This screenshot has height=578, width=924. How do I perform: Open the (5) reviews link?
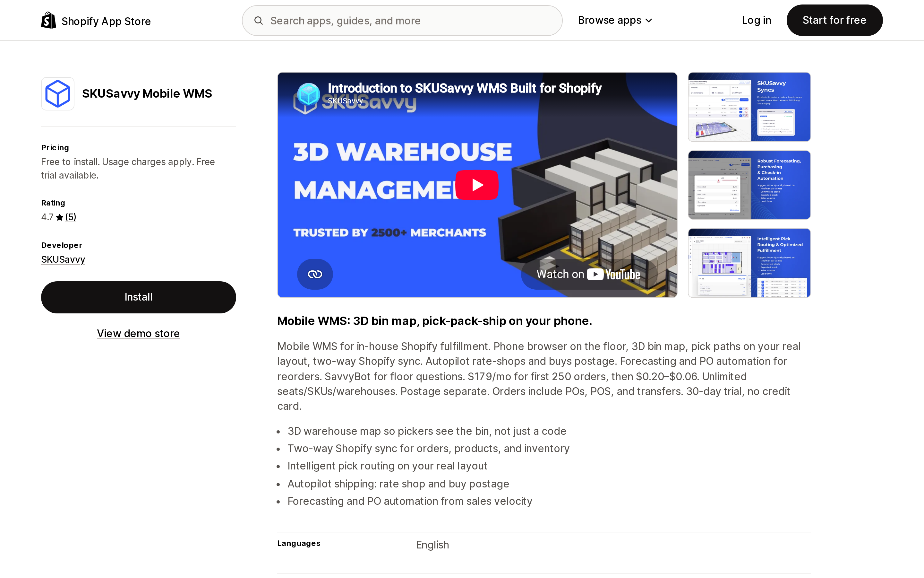click(71, 217)
